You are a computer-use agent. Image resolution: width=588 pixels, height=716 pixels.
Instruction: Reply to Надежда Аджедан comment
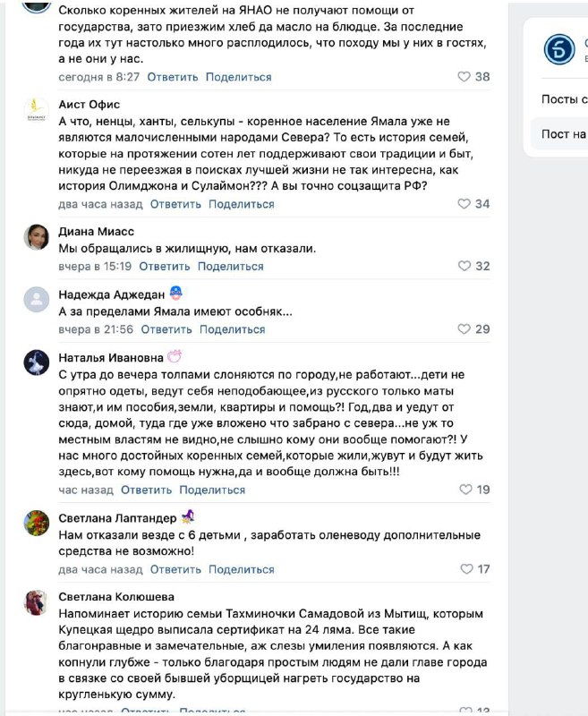pyautogui.click(x=166, y=329)
